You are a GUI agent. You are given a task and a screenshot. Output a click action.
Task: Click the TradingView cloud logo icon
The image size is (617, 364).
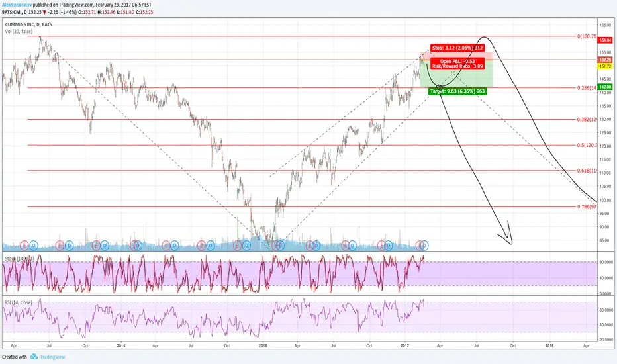[x=34, y=357]
